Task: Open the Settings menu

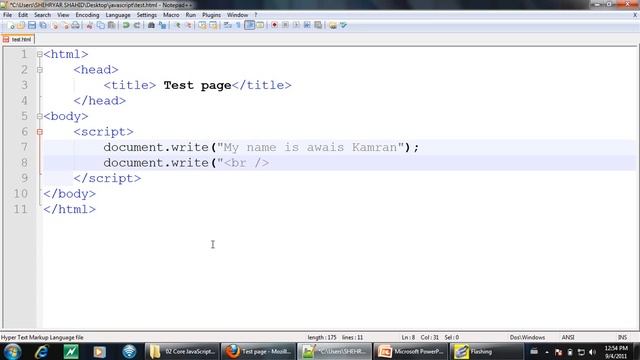Action: [x=147, y=15]
